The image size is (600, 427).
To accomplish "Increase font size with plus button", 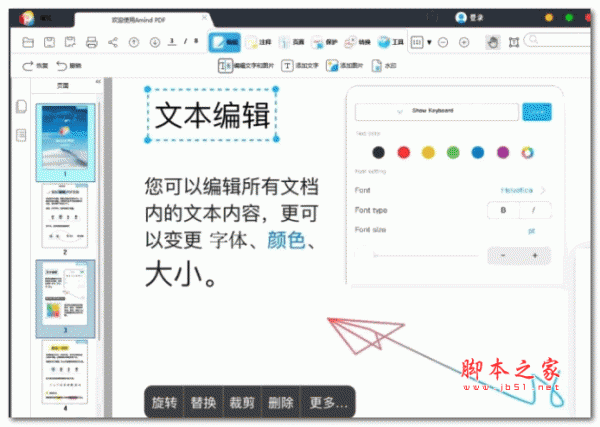I will (535, 255).
